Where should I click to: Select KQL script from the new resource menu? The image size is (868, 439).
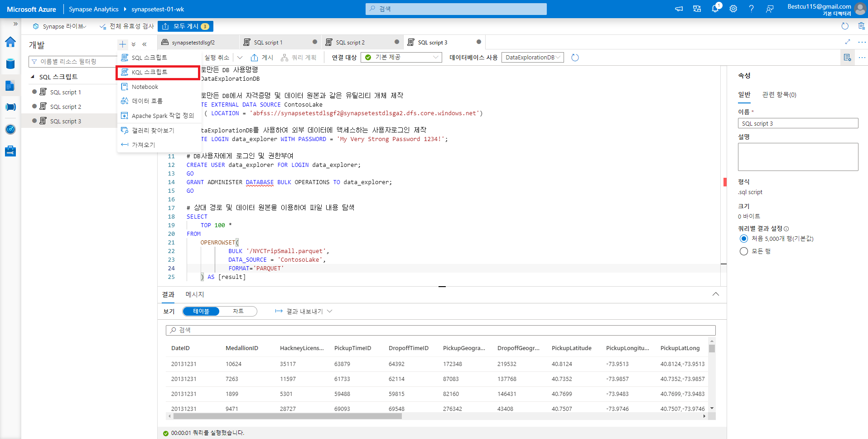coord(159,72)
